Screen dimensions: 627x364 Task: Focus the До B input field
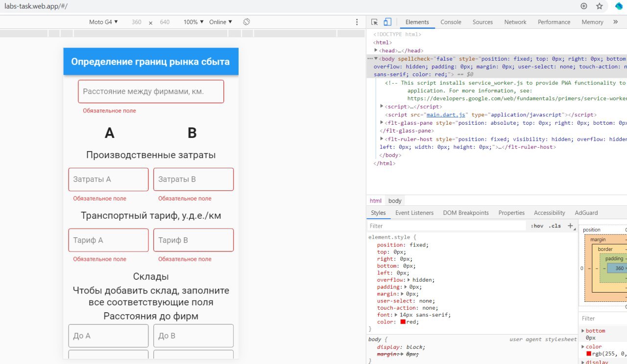pyautogui.click(x=193, y=336)
